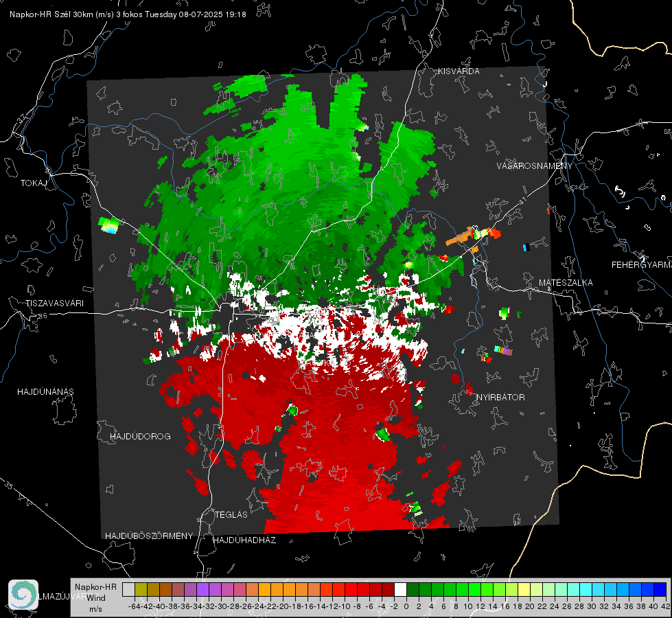
Task: Click the m/s unit label in the legend
Action: tap(95, 609)
